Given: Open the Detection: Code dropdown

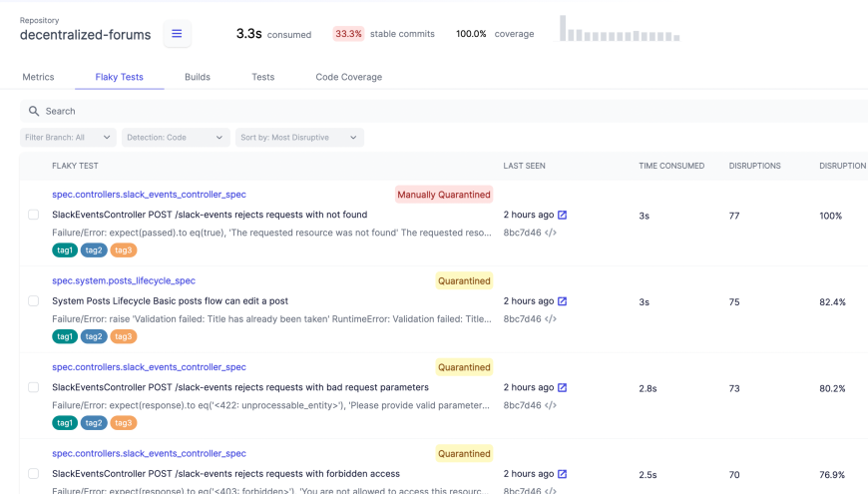Looking at the screenshot, I should [177, 138].
